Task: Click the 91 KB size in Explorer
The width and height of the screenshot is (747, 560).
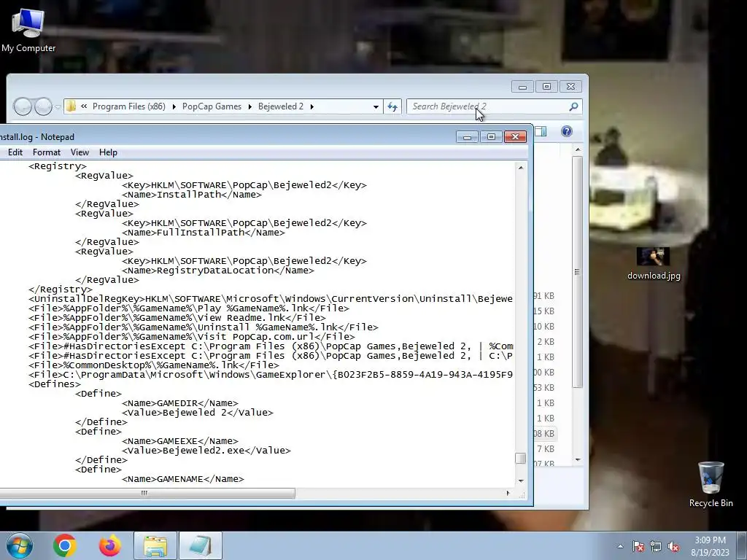Action: [544, 296]
